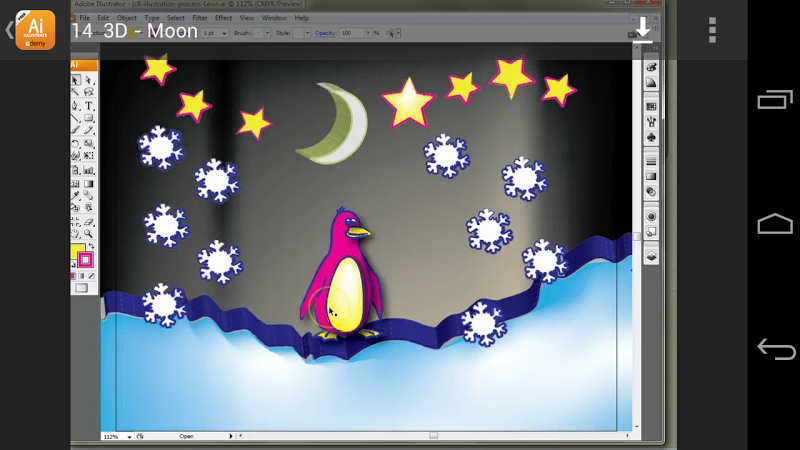Swap fill and stroke arrows
The image size is (800, 450).
tap(92, 246)
